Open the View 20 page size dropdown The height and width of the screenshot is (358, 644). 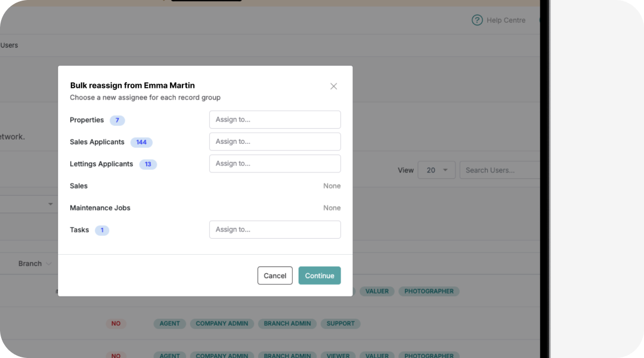[x=437, y=170]
